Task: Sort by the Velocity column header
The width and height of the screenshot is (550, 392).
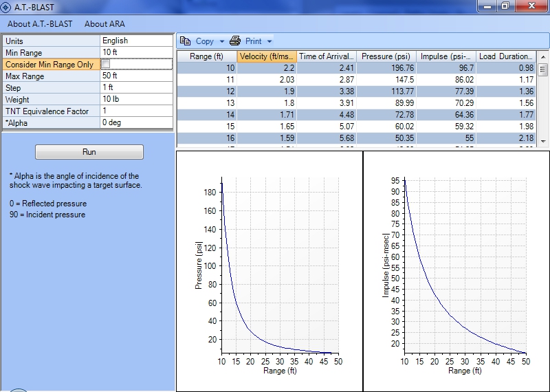Action: 267,56
